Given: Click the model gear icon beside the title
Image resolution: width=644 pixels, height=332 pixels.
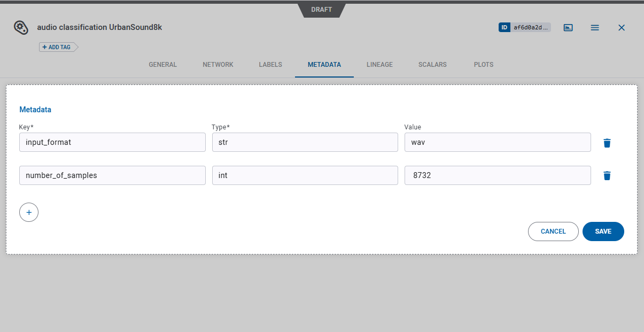Looking at the screenshot, I should [21, 27].
